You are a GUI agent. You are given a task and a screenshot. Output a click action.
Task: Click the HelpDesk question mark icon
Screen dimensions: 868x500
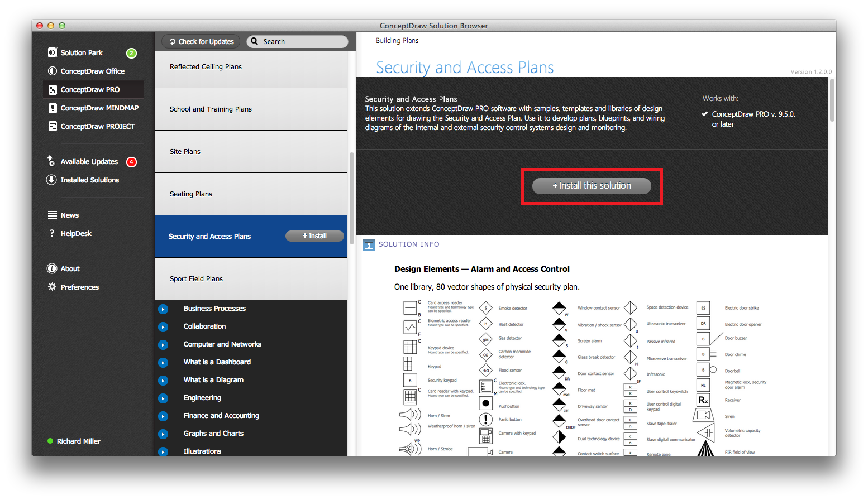point(52,233)
